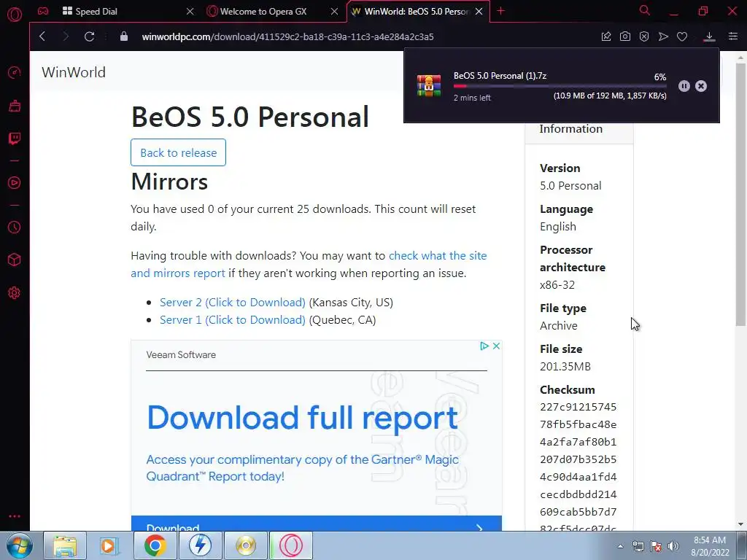
Task: Open Settings gear in sidebar
Action: click(x=15, y=293)
